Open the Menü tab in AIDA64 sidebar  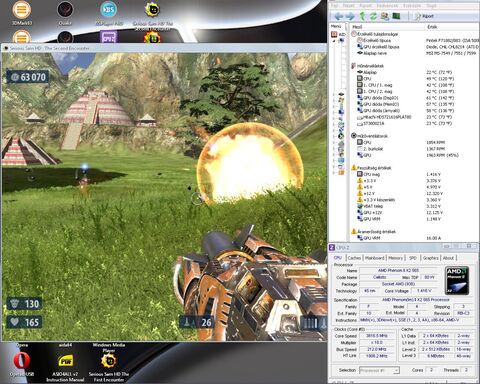click(x=336, y=26)
